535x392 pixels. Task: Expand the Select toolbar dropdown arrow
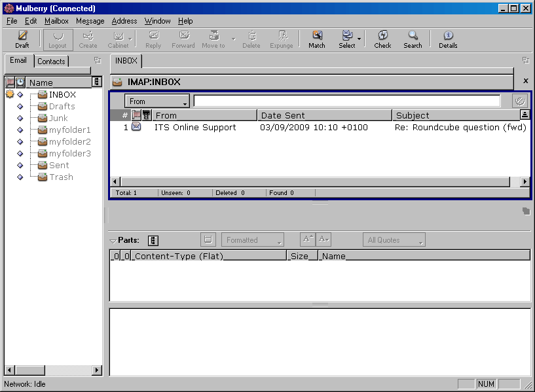[x=359, y=39]
